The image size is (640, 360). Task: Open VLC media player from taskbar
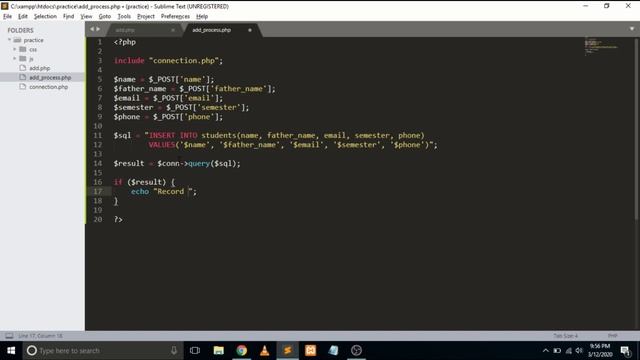pyautogui.click(x=264, y=351)
